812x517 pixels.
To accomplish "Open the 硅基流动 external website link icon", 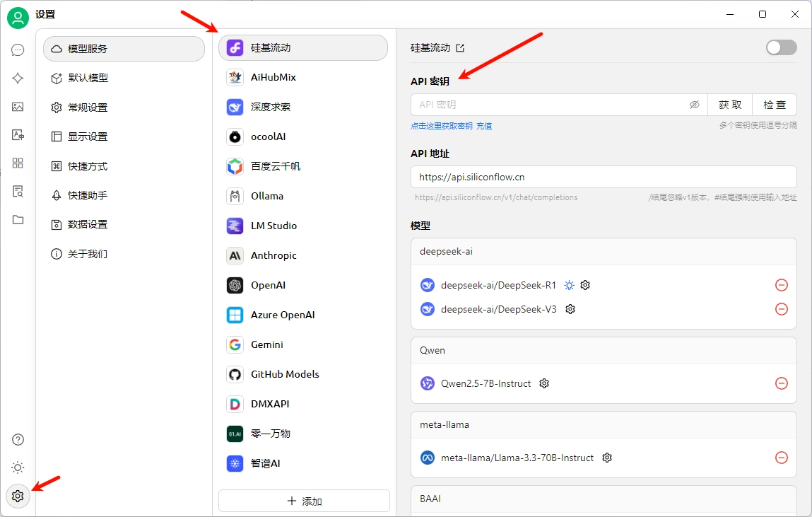I will [460, 48].
